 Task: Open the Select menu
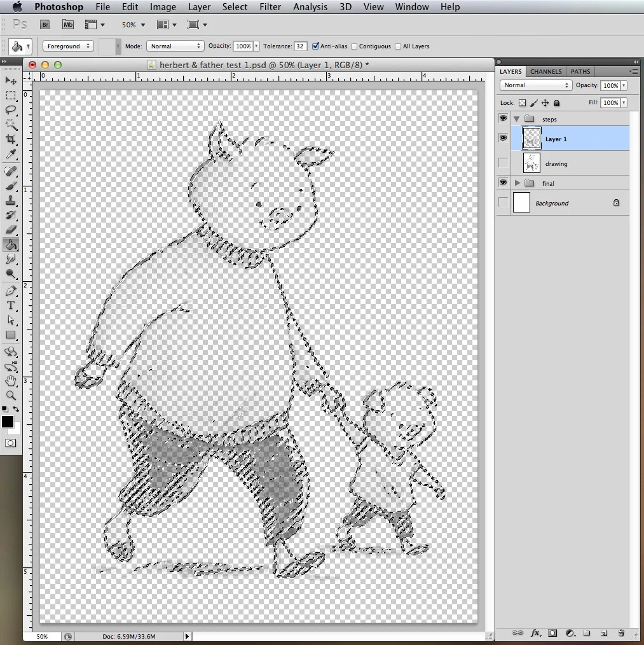235,7
